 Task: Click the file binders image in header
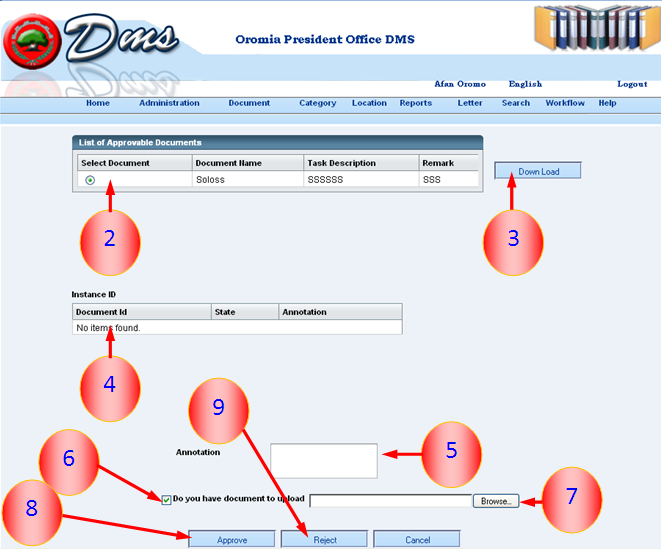pyautogui.click(x=597, y=28)
